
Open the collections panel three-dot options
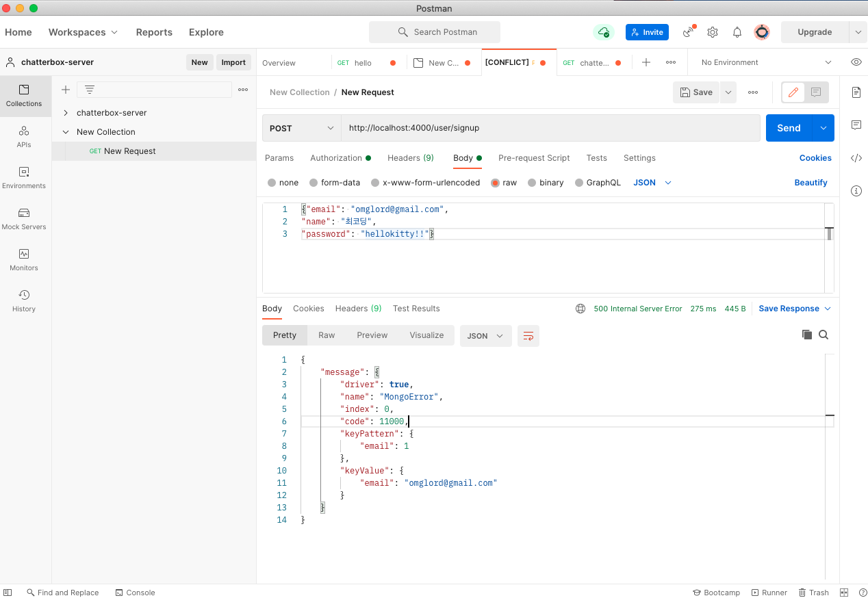click(243, 90)
